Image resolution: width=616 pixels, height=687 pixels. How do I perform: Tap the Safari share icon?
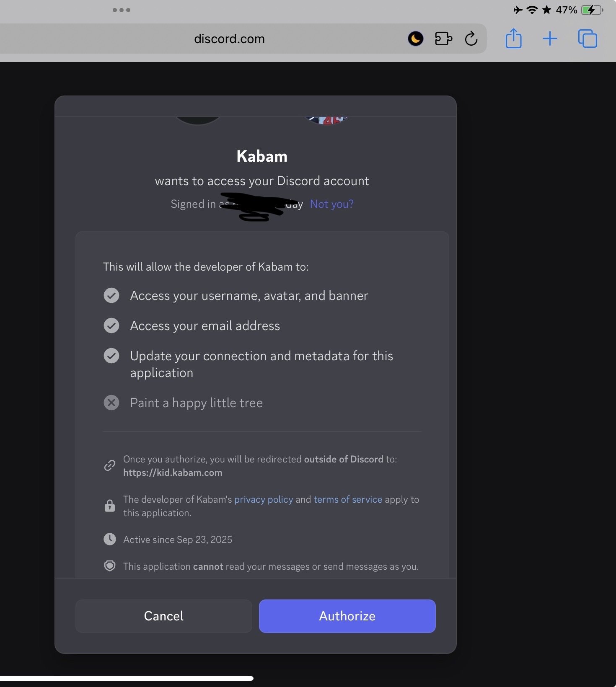tap(513, 39)
